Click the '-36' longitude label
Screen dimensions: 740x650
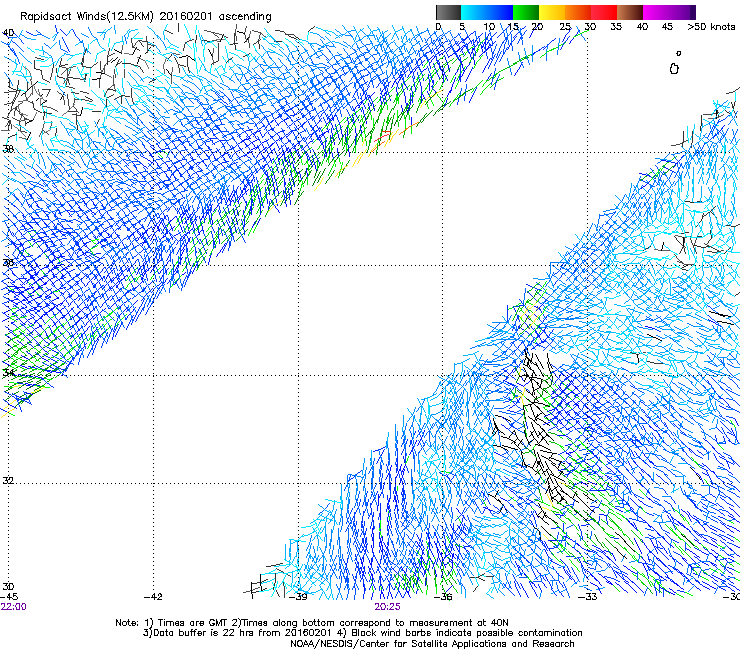click(x=443, y=597)
